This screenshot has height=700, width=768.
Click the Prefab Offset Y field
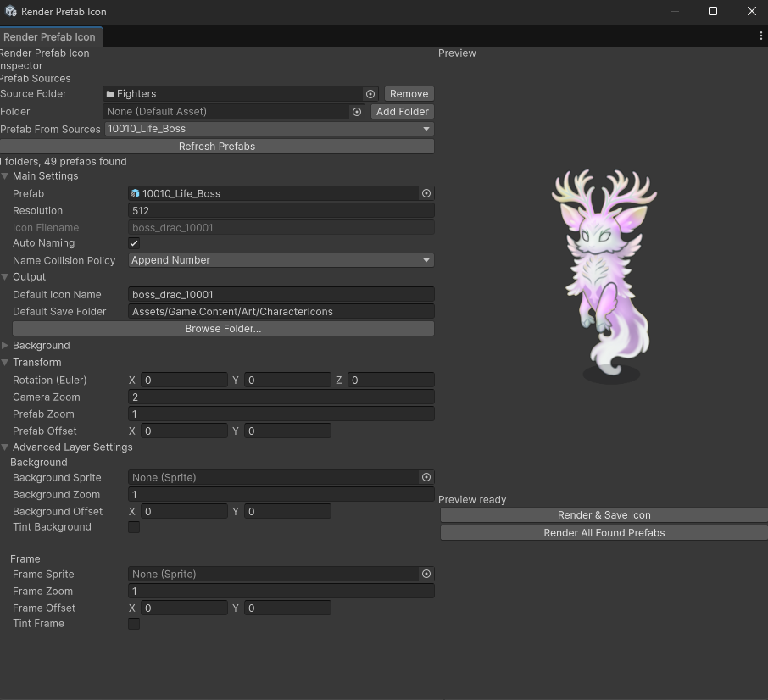point(287,431)
